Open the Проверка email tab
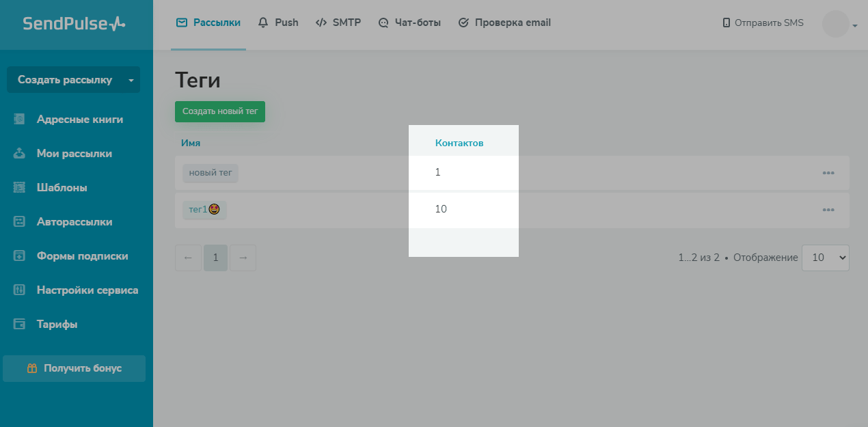This screenshot has width=868, height=427. tap(504, 23)
